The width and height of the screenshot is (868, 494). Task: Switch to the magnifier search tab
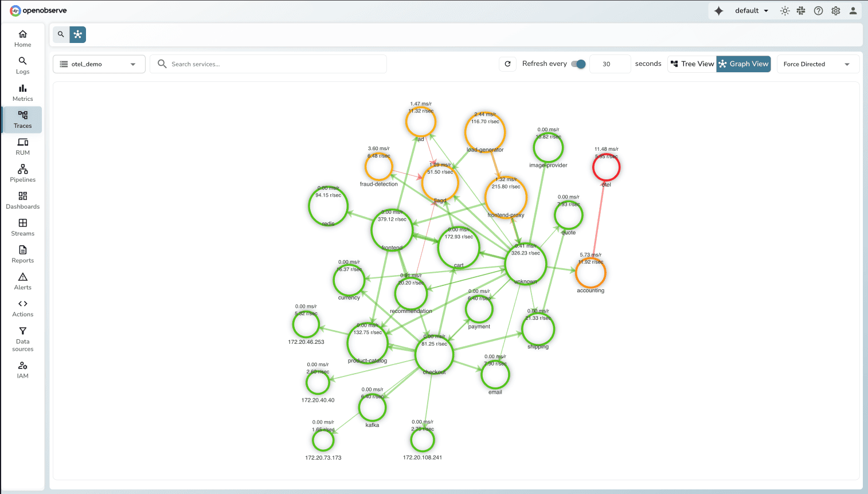pyautogui.click(x=60, y=34)
